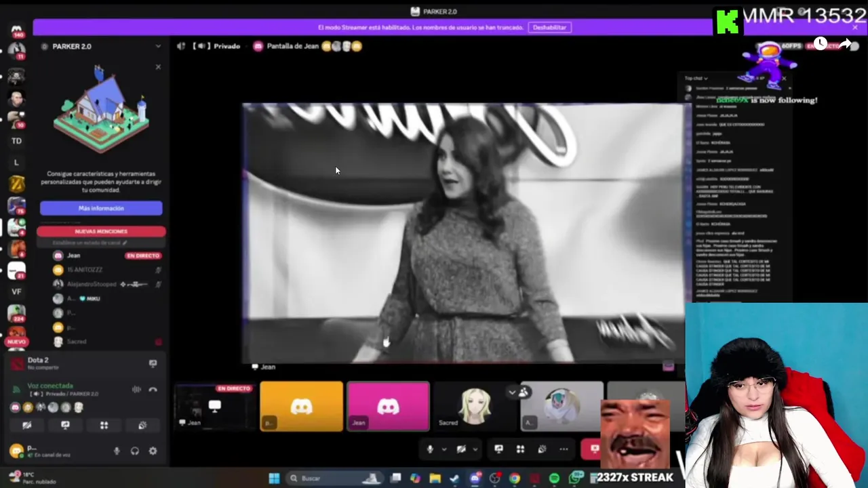Image resolution: width=868 pixels, height=488 pixels.
Task: Click the Más información button
Action: click(101, 208)
